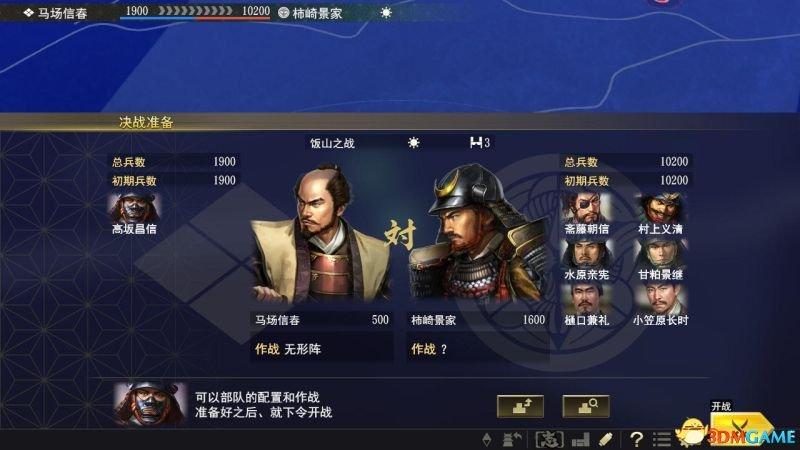Select enemy officer portrait 小笠原长时
The image size is (800, 450).
click(660, 305)
